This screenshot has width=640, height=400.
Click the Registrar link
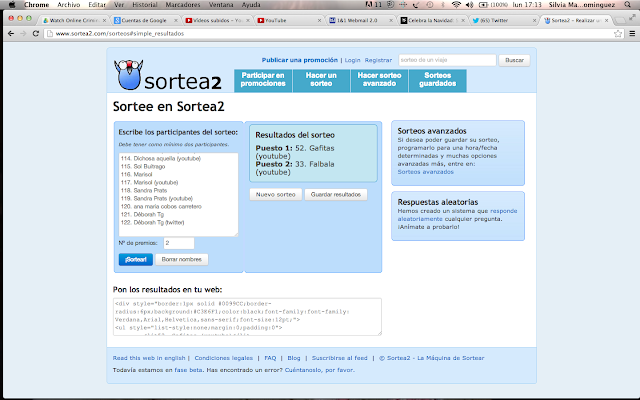[378, 60]
